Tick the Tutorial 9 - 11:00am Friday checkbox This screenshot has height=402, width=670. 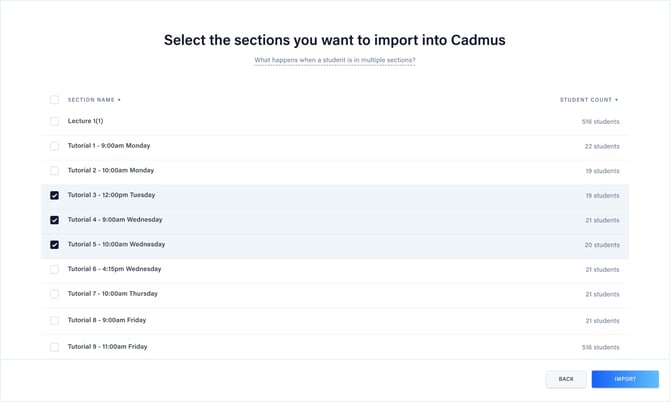coord(54,347)
